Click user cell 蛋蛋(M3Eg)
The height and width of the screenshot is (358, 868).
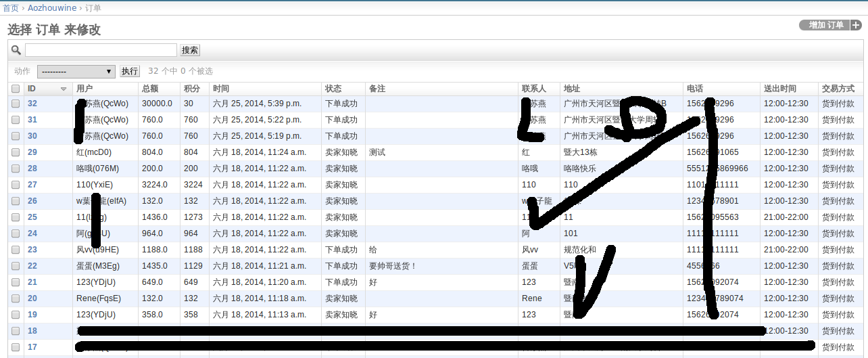[x=98, y=266]
